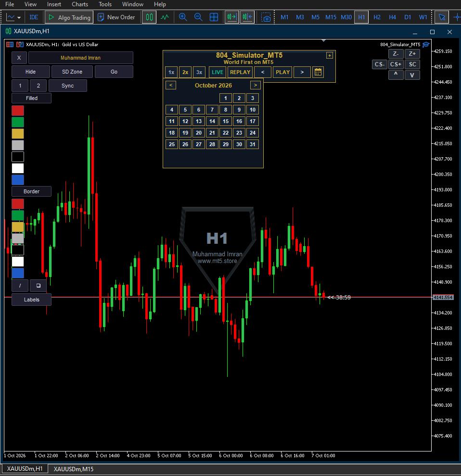Select the cursor pointer tool

tap(442, 17)
